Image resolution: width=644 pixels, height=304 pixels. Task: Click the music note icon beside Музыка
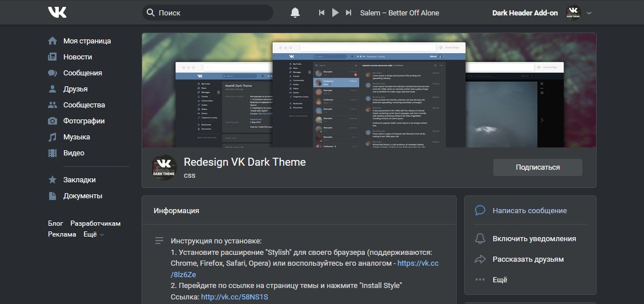[x=53, y=137]
